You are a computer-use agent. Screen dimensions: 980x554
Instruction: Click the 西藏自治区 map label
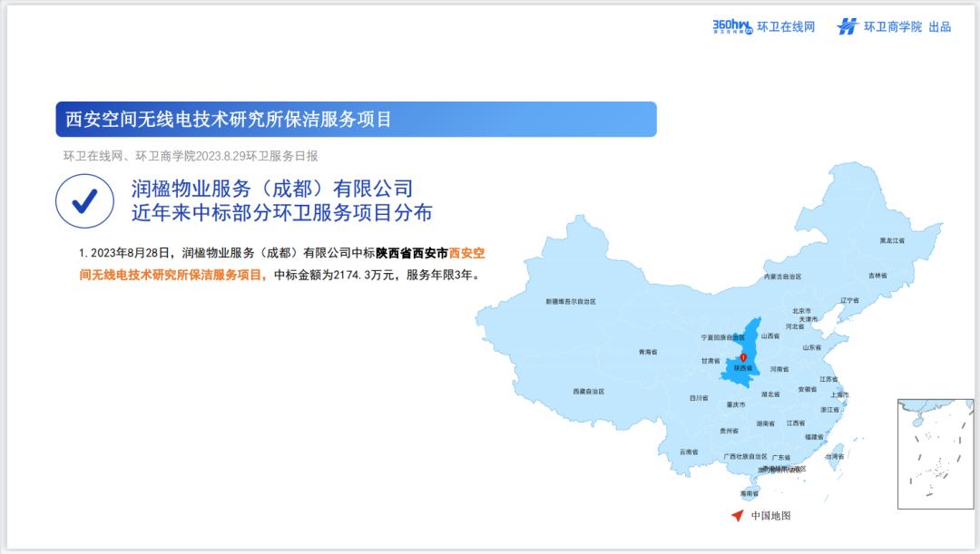point(589,392)
